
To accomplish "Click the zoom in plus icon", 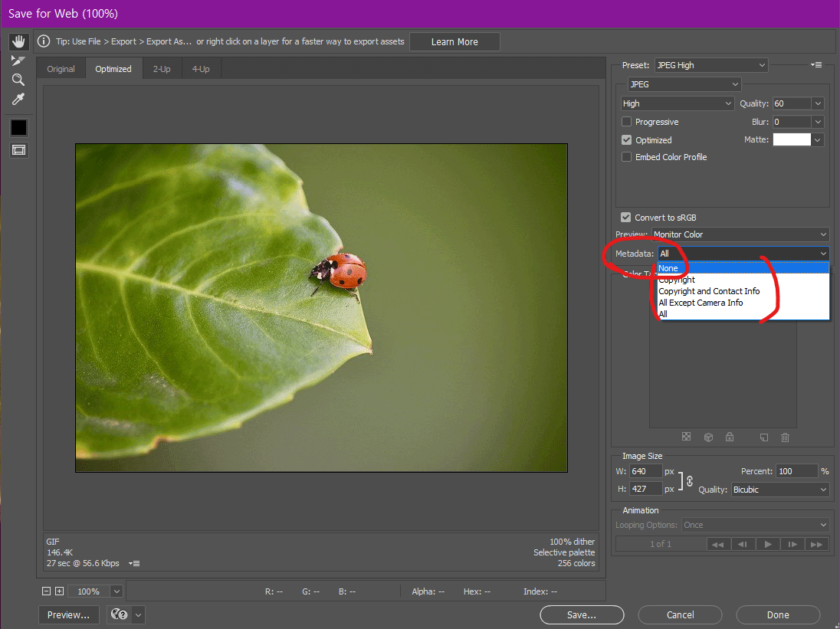I will click(60, 591).
